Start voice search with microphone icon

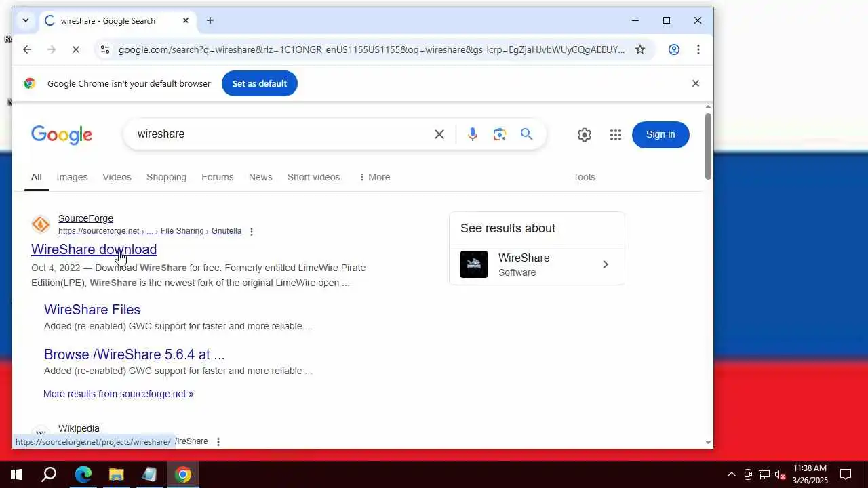coord(473,134)
